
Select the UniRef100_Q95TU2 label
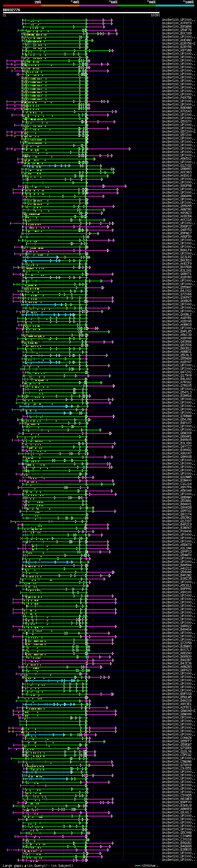click(x=177, y=511)
